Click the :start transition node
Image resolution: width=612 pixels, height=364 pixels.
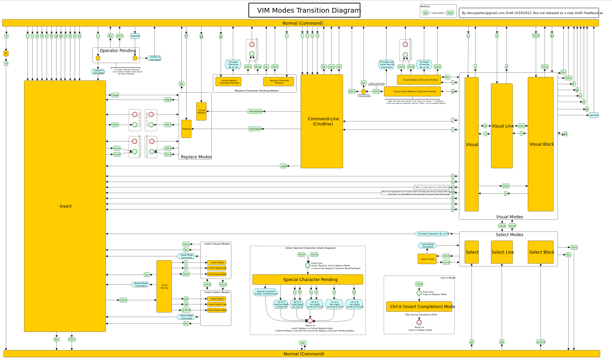tap(284, 166)
